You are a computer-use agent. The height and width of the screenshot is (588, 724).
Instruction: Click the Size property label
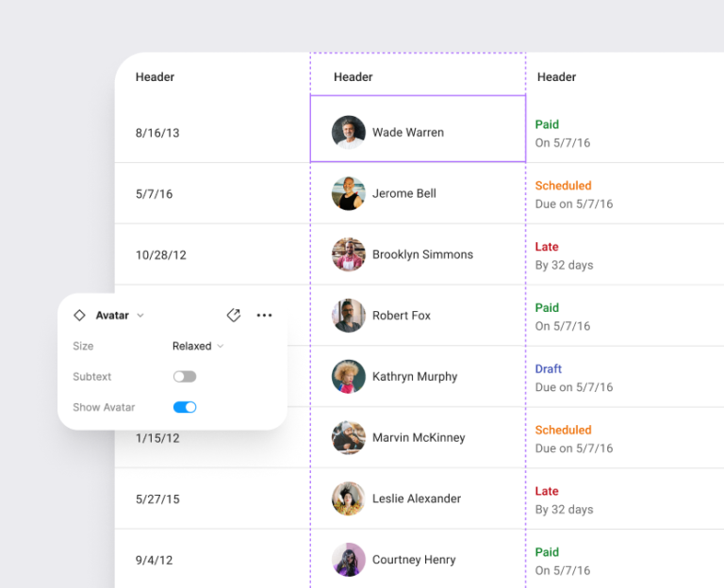tap(83, 346)
